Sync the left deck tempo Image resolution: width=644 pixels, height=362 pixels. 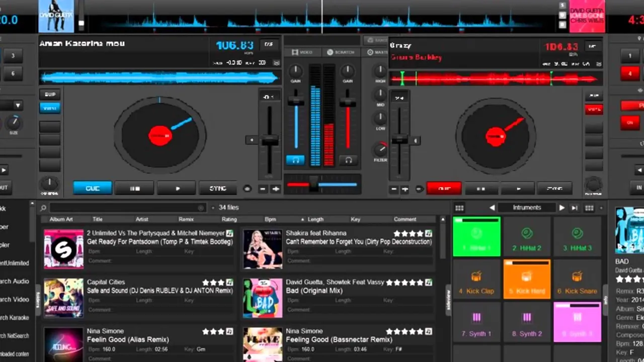pyautogui.click(x=218, y=188)
